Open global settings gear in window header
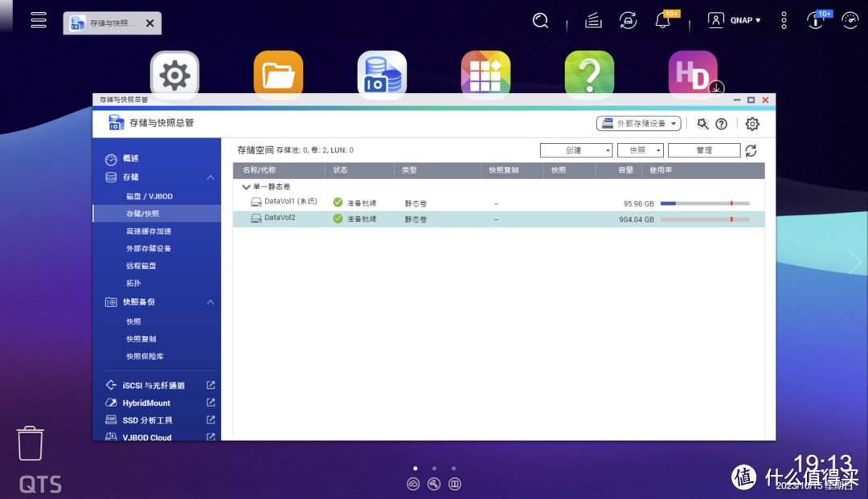 751,124
